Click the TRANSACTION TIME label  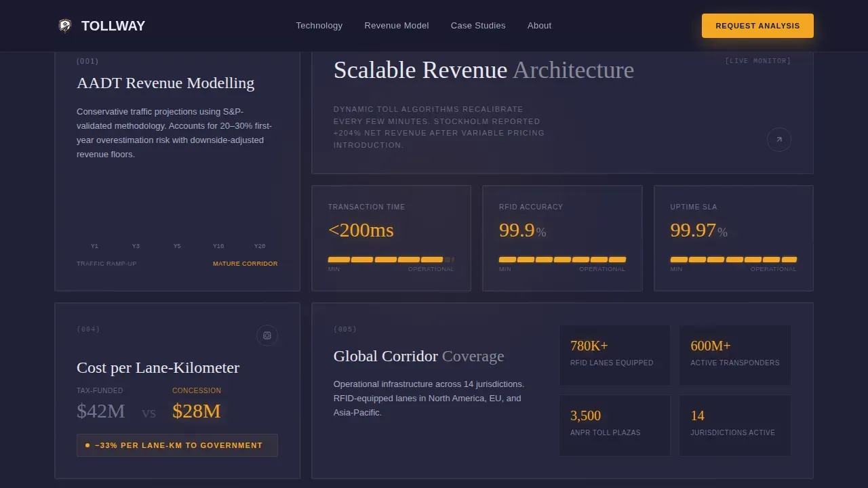366,207
